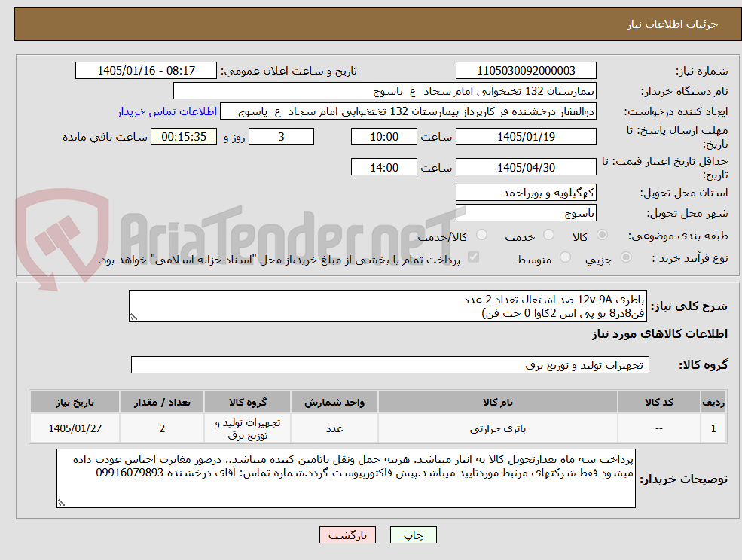
Task: Click the deadline time field 10:00
Action: 383,137
